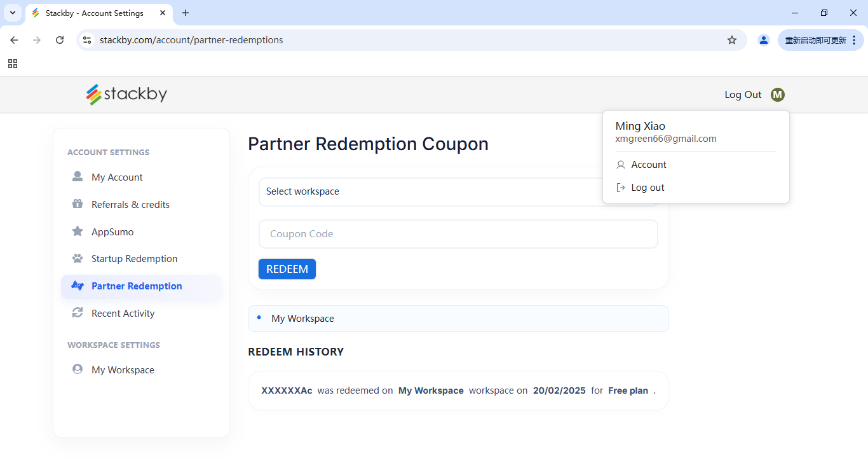Click the Chrome relaunch to update button

pyautogui.click(x=816, y=40)
